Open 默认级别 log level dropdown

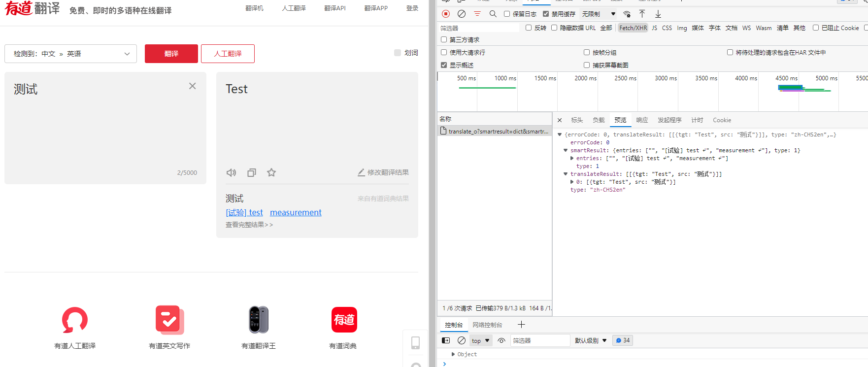(591, 340)
